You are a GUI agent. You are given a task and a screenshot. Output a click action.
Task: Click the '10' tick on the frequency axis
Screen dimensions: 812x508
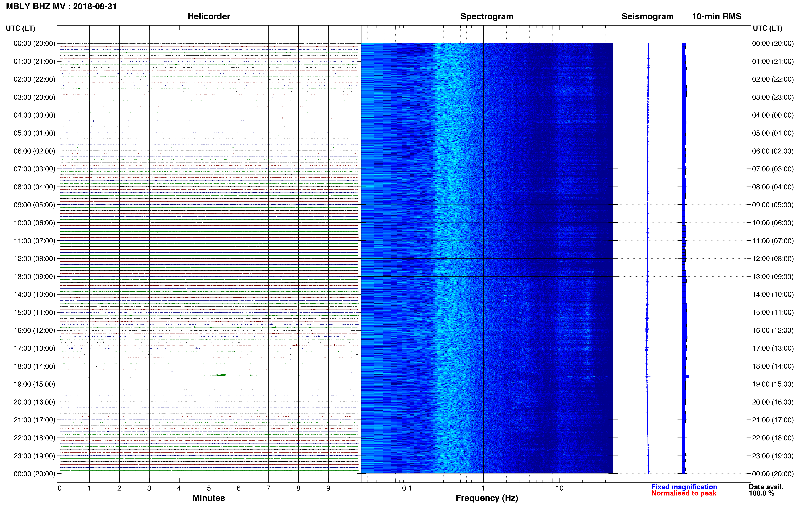click(x=559, y=488)
